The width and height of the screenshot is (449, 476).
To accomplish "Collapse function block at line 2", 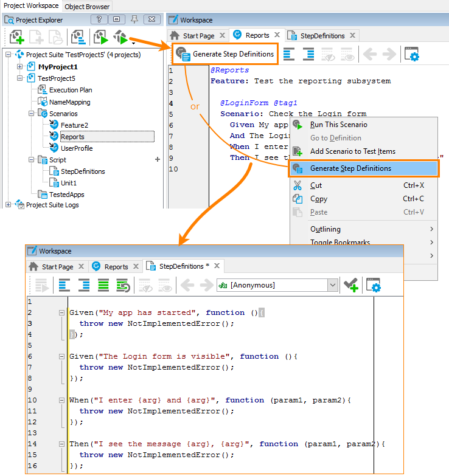I will (x=61, y=312).
